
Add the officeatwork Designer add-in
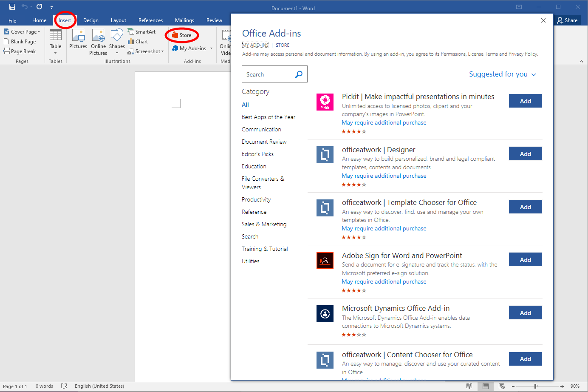[x=526, y=154]
